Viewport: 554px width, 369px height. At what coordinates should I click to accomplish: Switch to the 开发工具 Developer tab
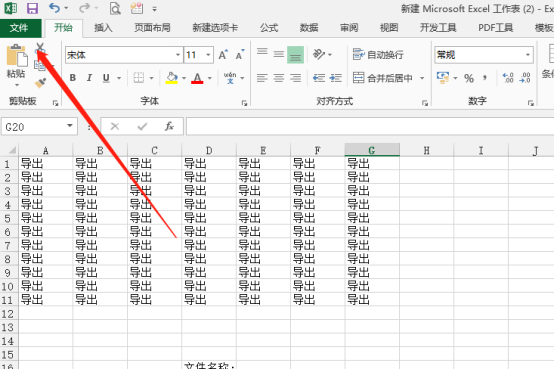point(438,28)
